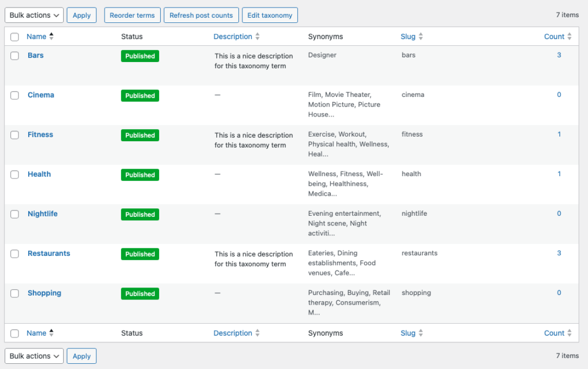The height and width of the screenshot is (369, 588).
Task: Click the sort arrows next to top Name header
Action: [51, 37]
